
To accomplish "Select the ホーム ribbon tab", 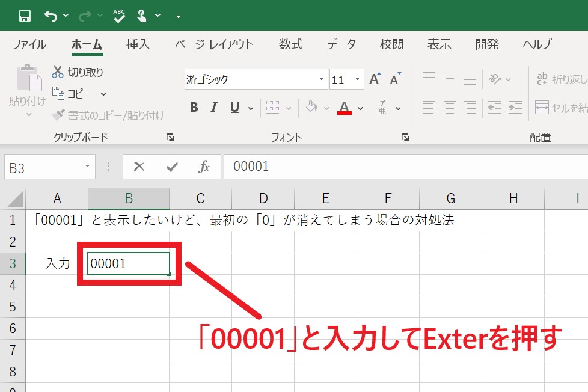I will pyautogui.click(x=87, y=44).
